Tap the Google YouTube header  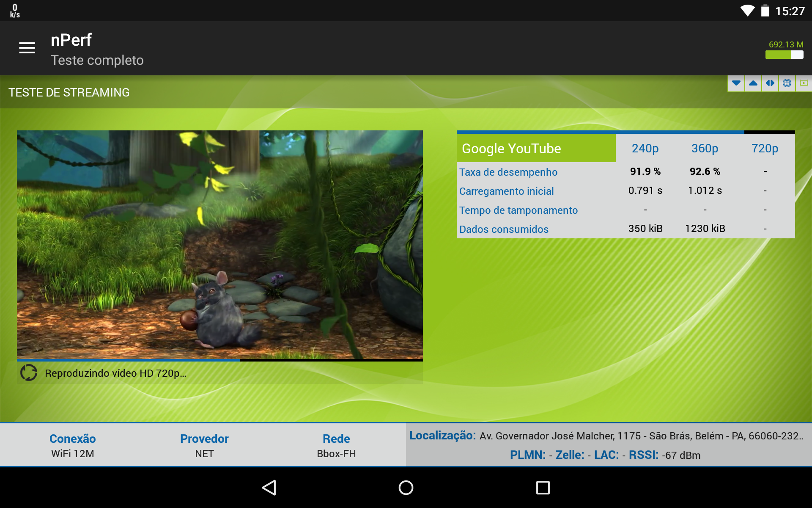[536, 148]
